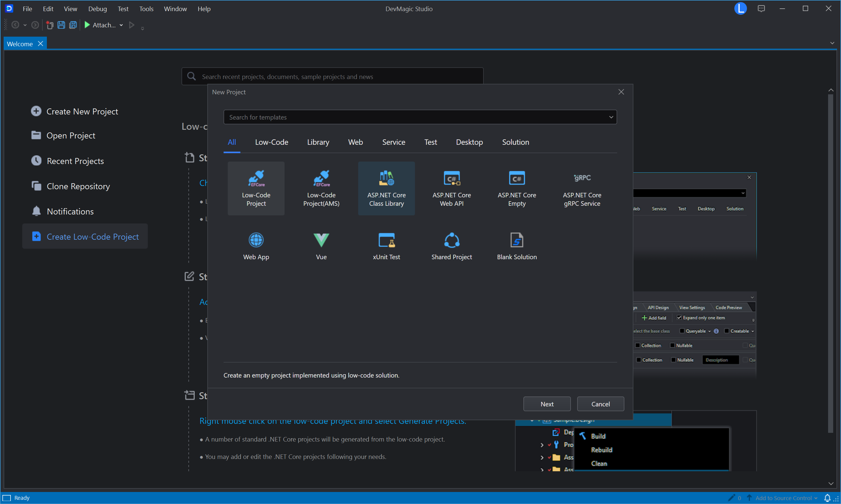Click the Notifications bell icon in sidebar
The height and width of the screenshot is (504, 841).
pos(36,211)
